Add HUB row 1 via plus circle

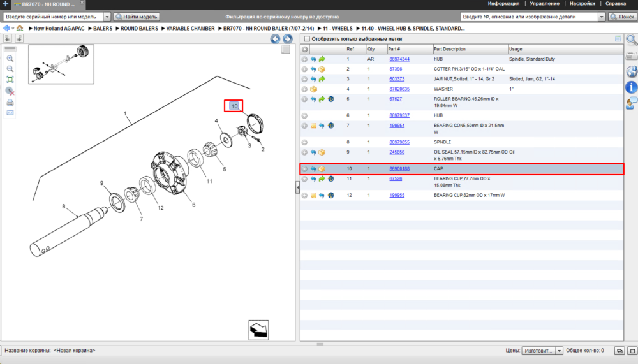pyautogui.click(x=304, y=59)
